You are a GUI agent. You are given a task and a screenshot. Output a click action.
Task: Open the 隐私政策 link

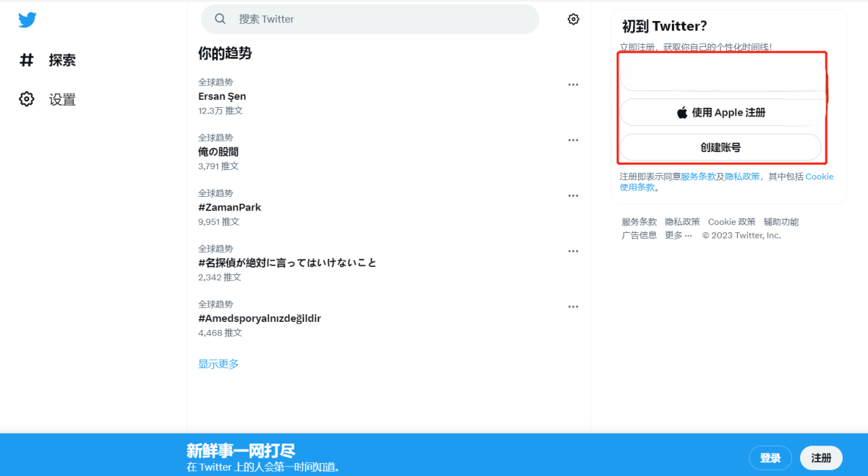tap(683, 221)
